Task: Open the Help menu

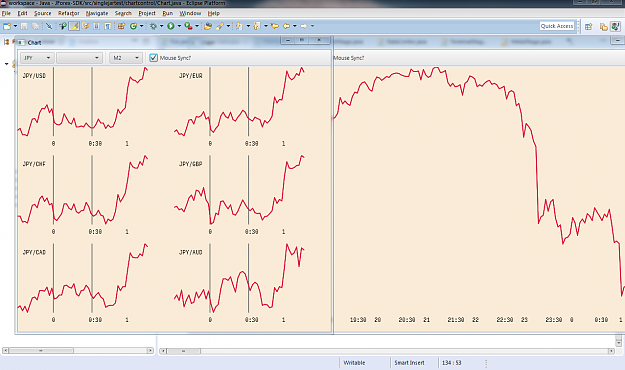Action: (x=214, y=13)
